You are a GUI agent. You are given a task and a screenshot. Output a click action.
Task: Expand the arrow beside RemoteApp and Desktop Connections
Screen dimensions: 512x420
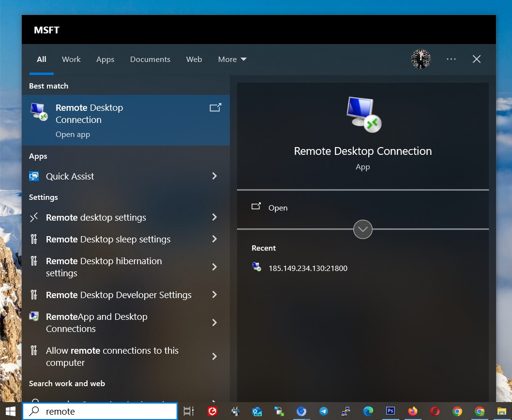pyautogui.click(x=214, y=323)
